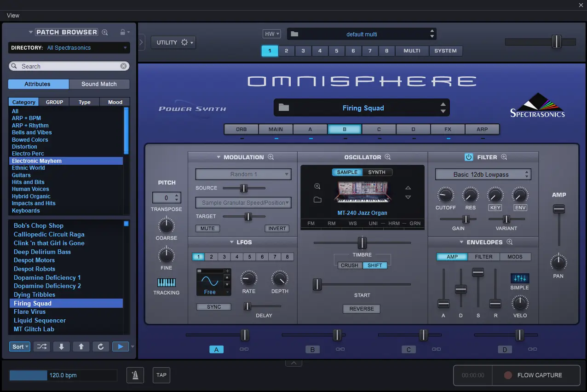Screen dimensions: 587x392
Task: Select the Liquid Sequencer patch
Action: pyautogui.click(x=40, y=320)
